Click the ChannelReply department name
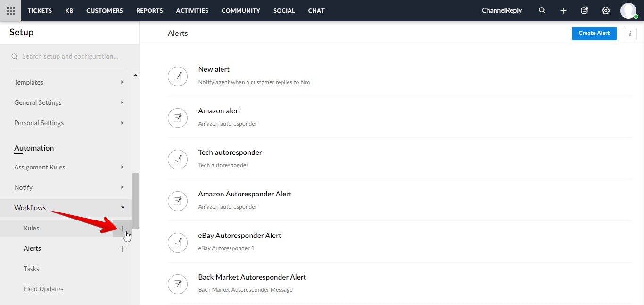 tap(502, 10)
